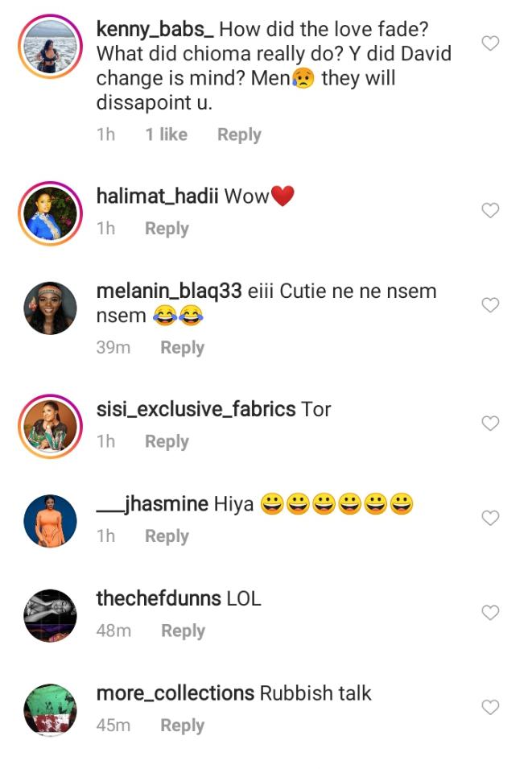Screen dimensions: 532x769
Task: Like sisi_exclusive_fabrics comment heart
Action: coord(490,424)
